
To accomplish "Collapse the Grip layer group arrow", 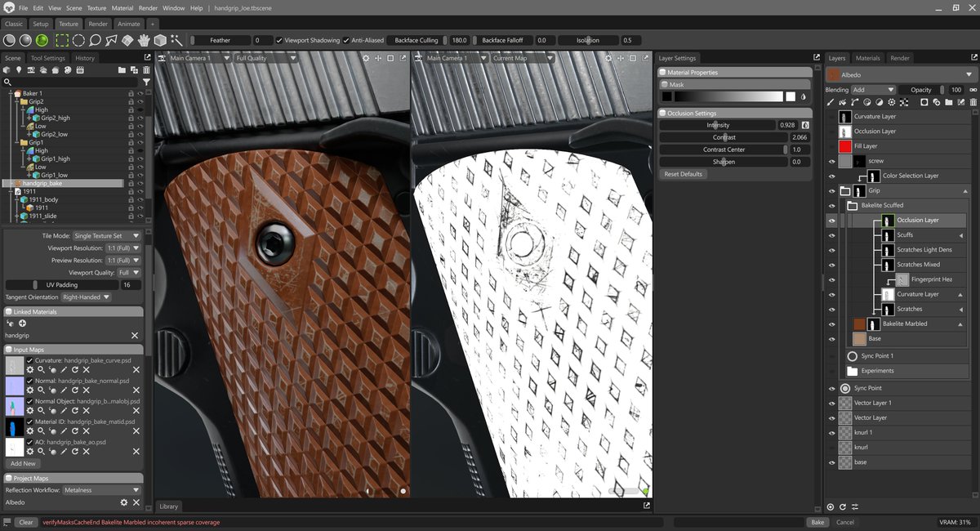I will tap(966, 190).
